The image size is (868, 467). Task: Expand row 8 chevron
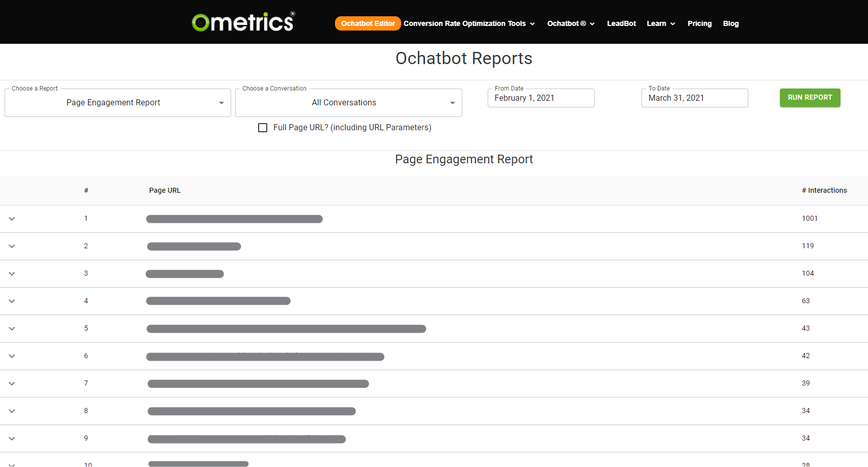[x=12, y=411]
